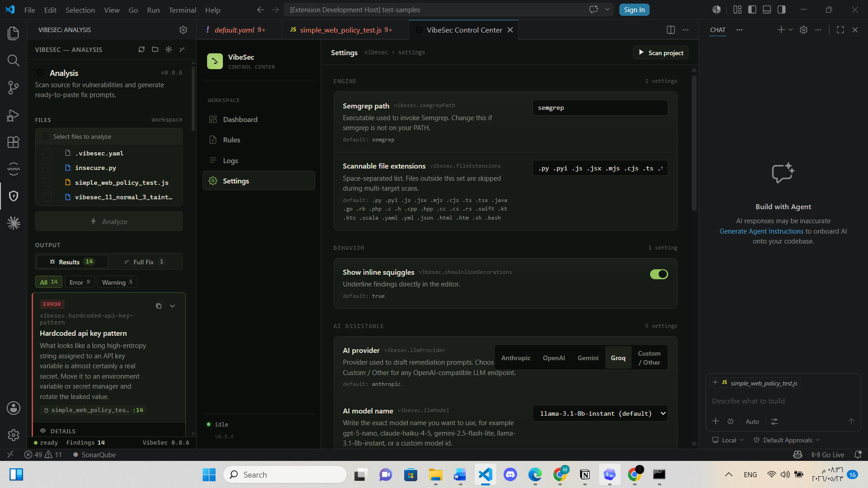Image resolution: width=868 pixels, height=488 pixels.
Task: Click the settings pane scrollbar
Action: point(694,144)
